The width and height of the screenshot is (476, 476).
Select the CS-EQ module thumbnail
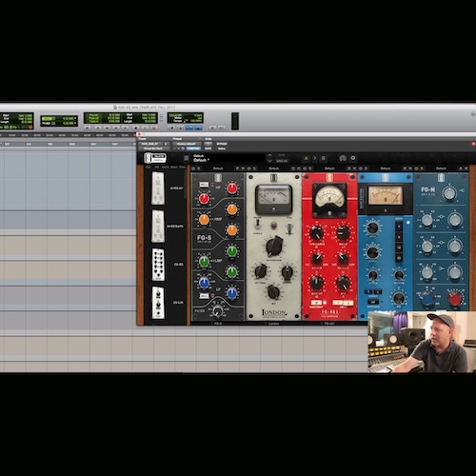pyautogui.click(x=158, y=265)
